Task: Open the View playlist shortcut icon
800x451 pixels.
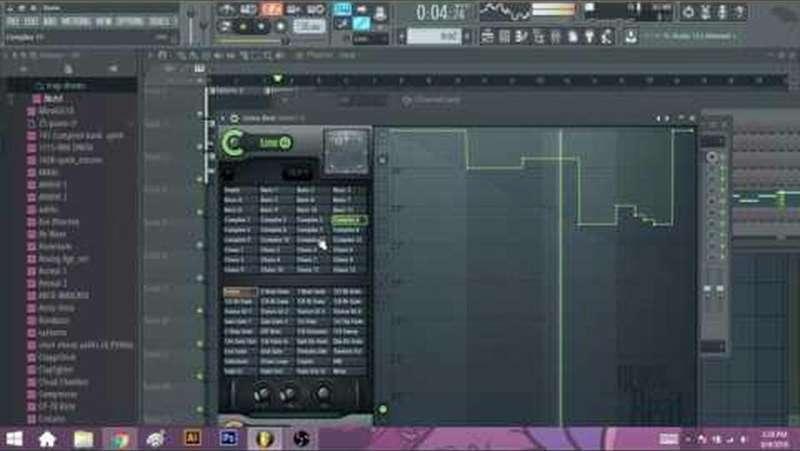Action: [x=488, y=36]
